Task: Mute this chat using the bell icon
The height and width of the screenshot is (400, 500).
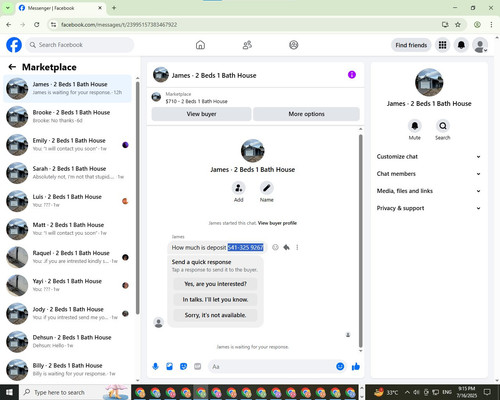Action: pos(415,126)
